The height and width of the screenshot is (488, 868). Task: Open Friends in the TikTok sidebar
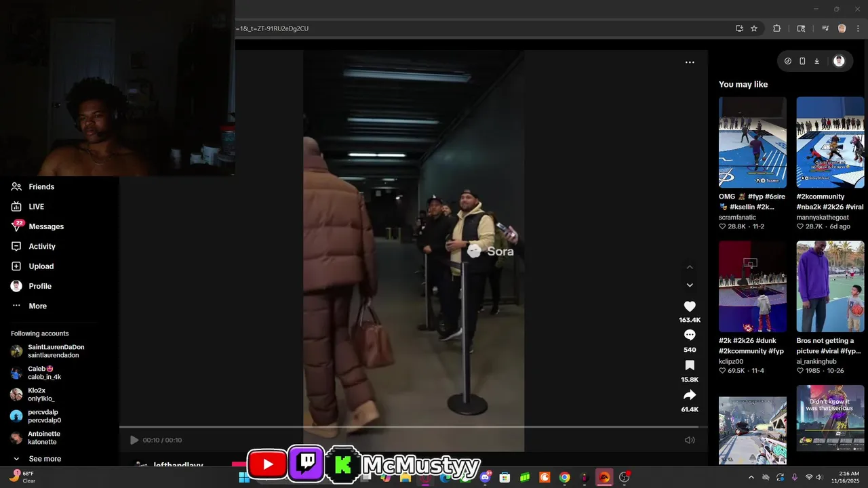click(x=33, y=186)
